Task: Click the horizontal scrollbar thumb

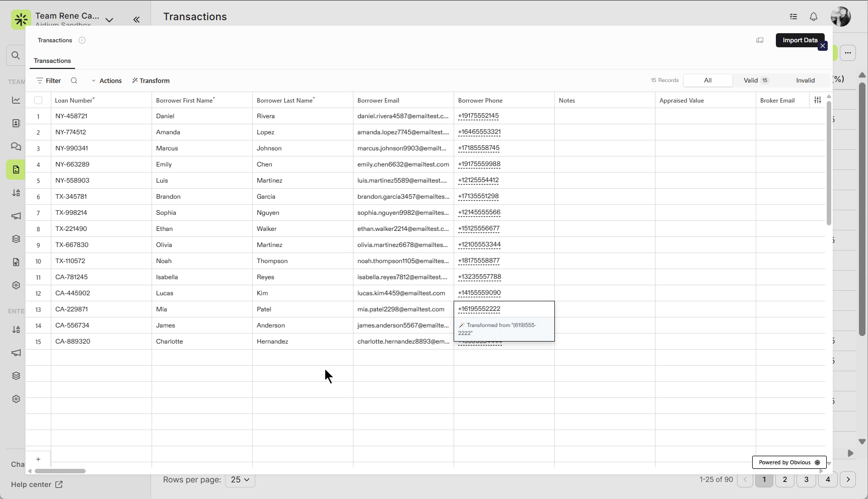Action: [60, 471]
